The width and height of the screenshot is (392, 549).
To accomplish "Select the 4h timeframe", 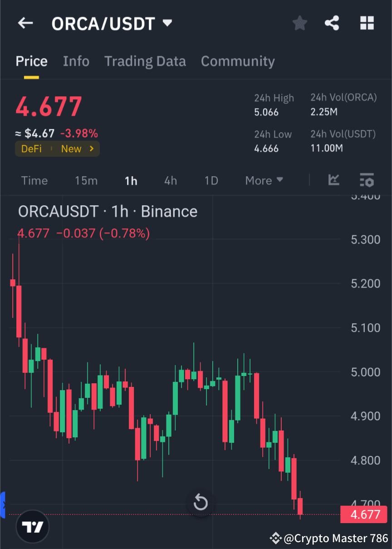I will click(170, 180).
